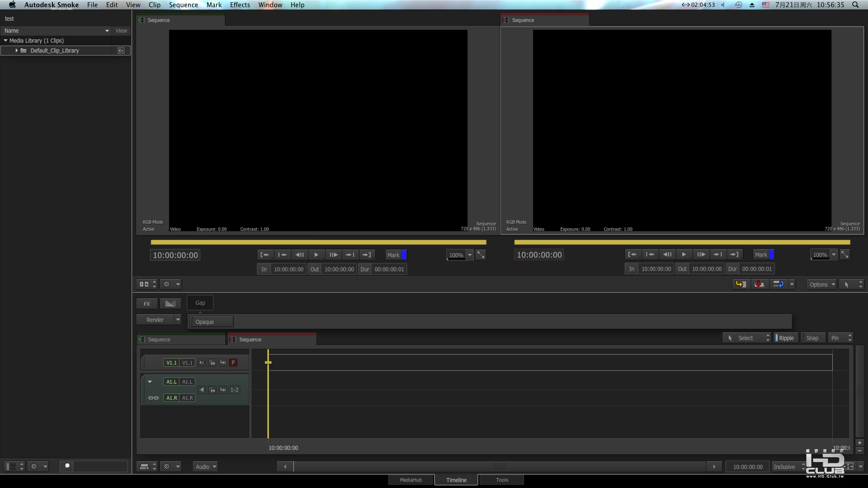Image resolution: width=868 pixels, height=488 pixels.
Task: Toggle the green V1.1 patch button
Action: tap(171, 362)
